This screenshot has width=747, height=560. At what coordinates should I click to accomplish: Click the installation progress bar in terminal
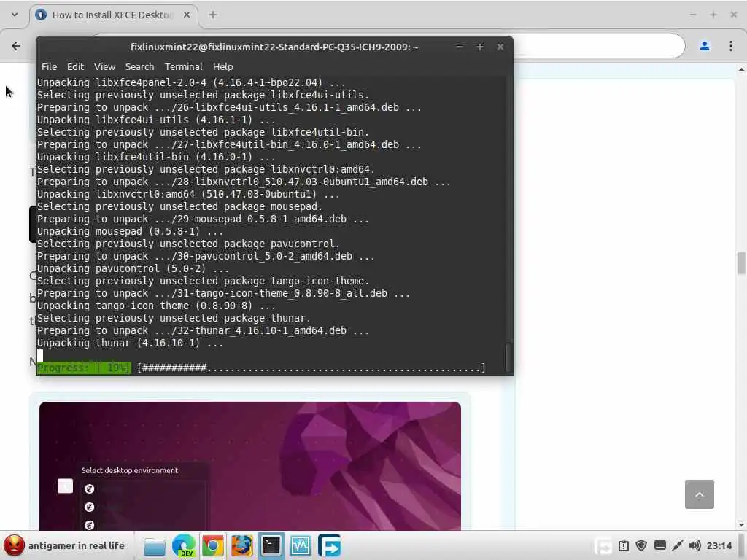pos(311,367)
